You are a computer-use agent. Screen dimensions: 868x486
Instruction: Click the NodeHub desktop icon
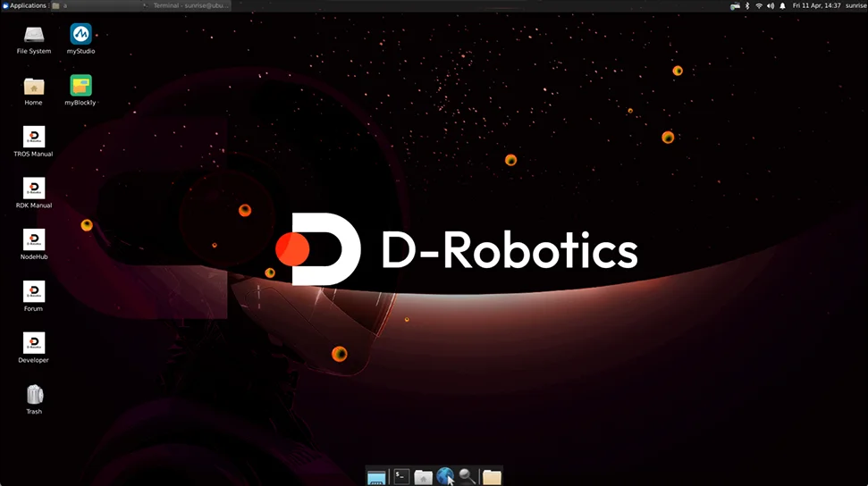(x=34, y=240)
